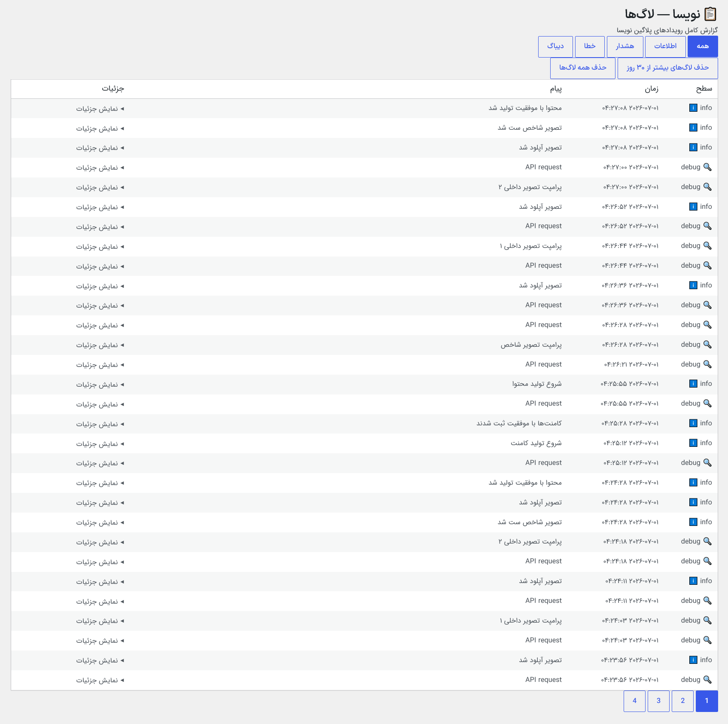This screenshot has width=728, height=724.
Task: Go to pagination page 2
Action: coord(682,701)
